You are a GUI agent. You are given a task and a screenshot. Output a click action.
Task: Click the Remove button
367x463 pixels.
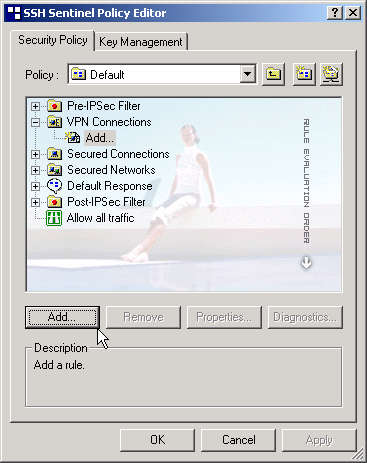coord(143,317)
